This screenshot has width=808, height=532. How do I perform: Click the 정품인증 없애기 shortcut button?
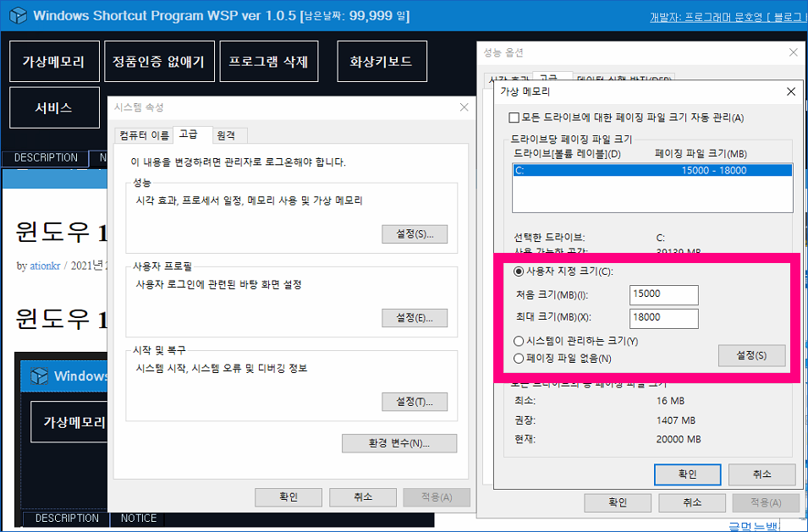[x=159, y=62]
